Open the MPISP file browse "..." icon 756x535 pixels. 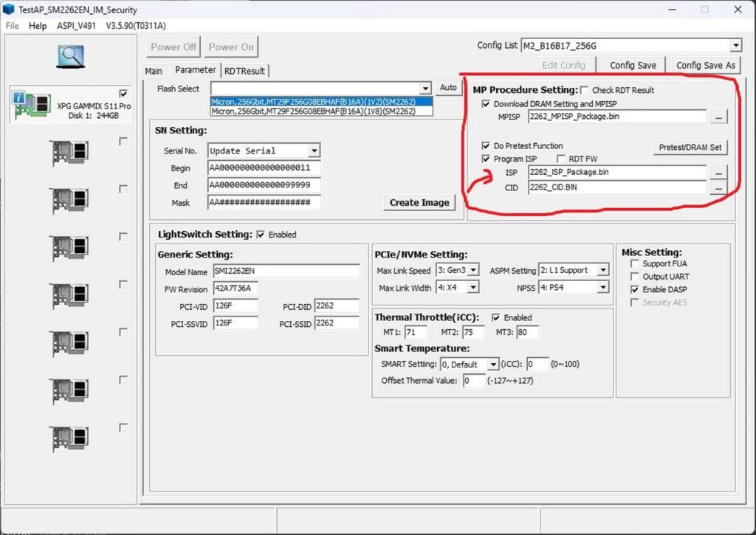[718, 116]
